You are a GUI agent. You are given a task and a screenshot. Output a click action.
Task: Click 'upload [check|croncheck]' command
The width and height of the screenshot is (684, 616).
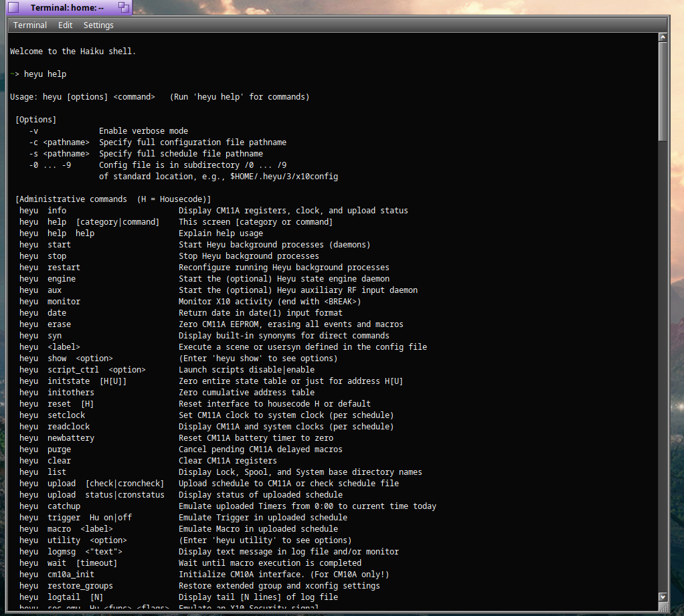coord(106,484)
